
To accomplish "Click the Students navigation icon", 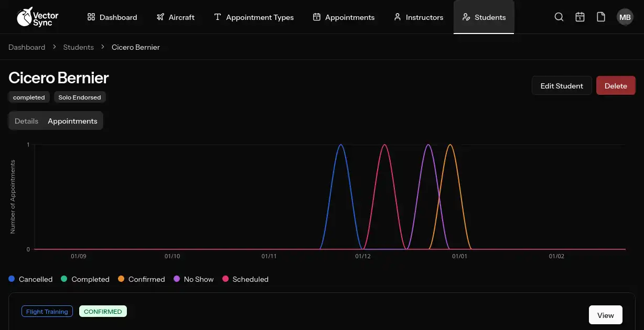I will 466,17.
